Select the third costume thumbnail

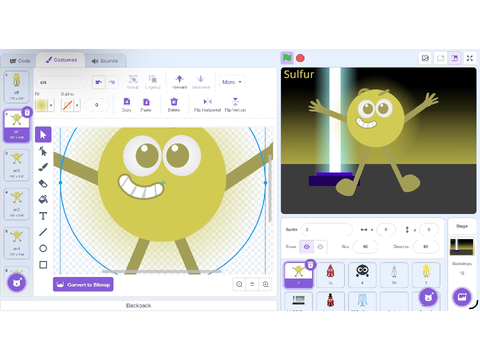[16, 165]
